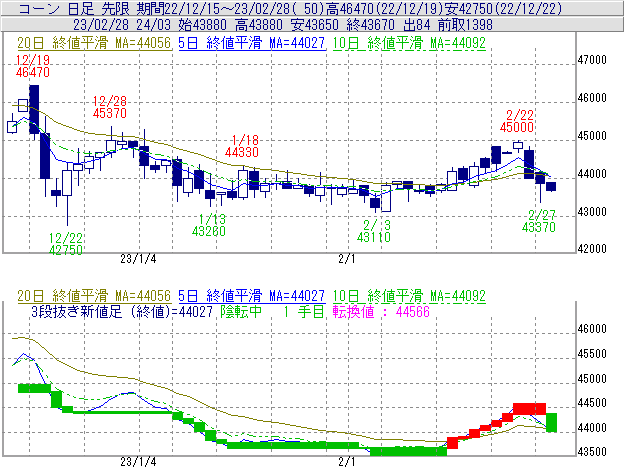Click the lower chart '23/1/4' date axis label
The height and width of the screenshot is (475, 624).
138,462
